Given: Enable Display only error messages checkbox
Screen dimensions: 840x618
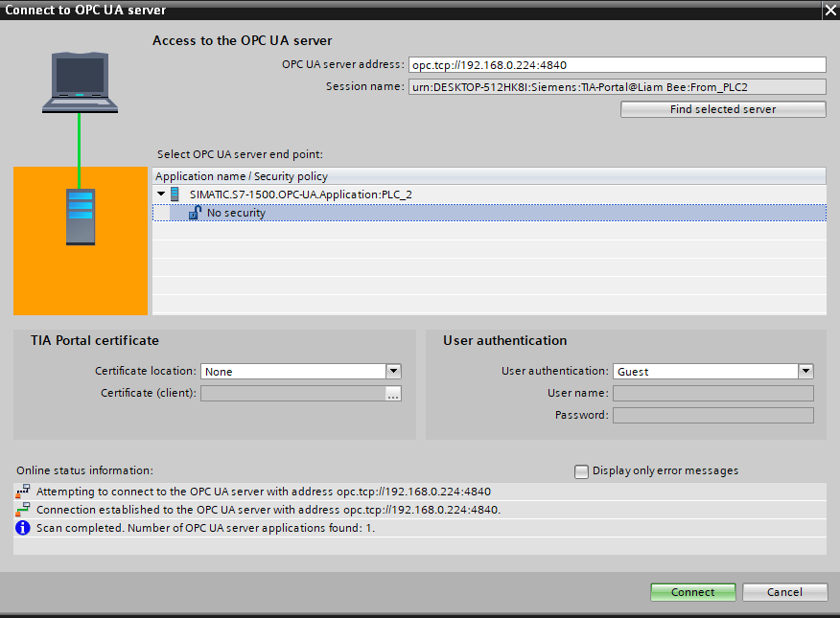Looking at the screenshot, I should click(581, 470).
